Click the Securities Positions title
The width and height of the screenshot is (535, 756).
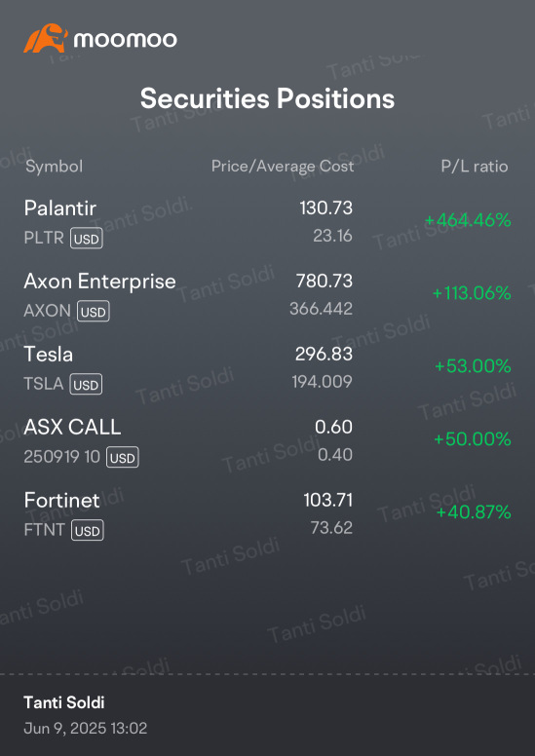pos(268,98)
